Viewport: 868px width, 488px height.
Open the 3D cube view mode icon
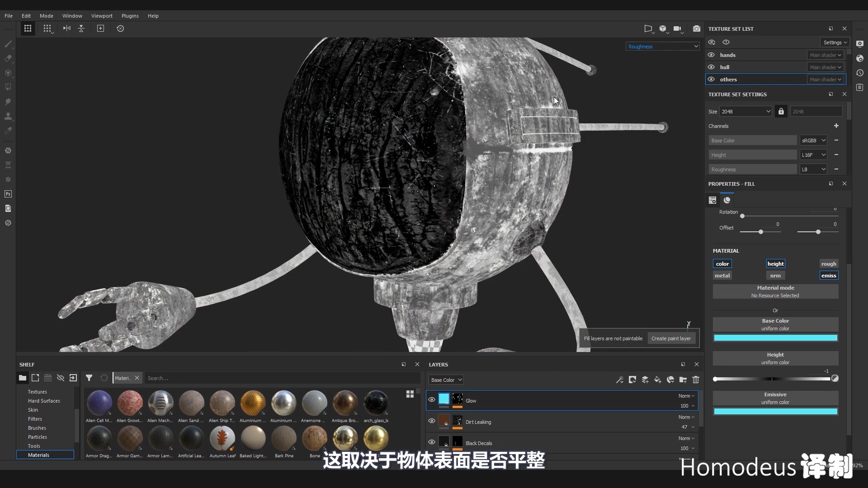coord(663,28)
